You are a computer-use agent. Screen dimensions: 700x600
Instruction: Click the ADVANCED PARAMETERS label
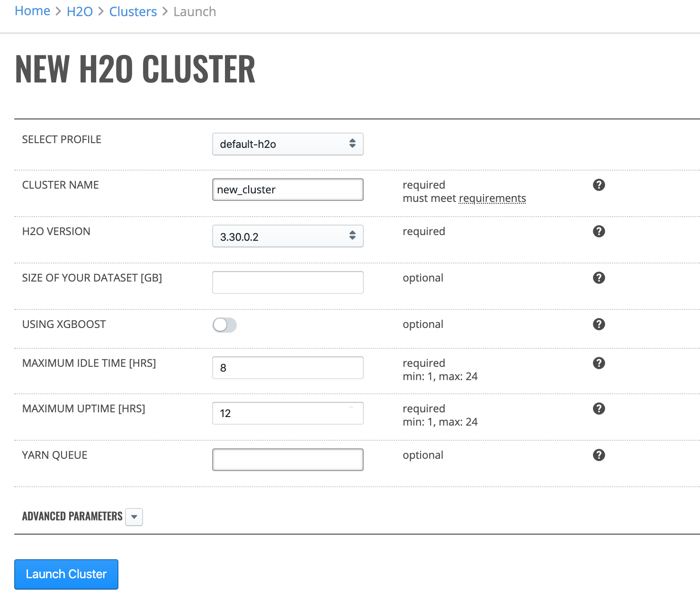72,516
